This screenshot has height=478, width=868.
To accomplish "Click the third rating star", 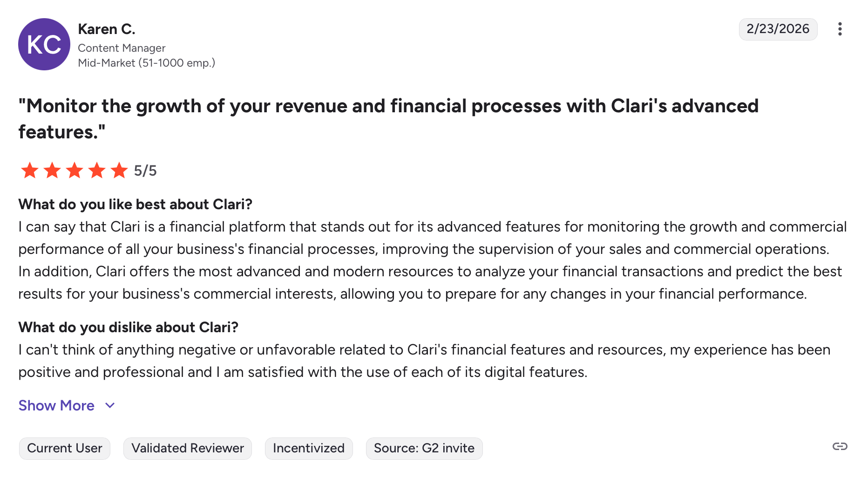I will [75, 171].
